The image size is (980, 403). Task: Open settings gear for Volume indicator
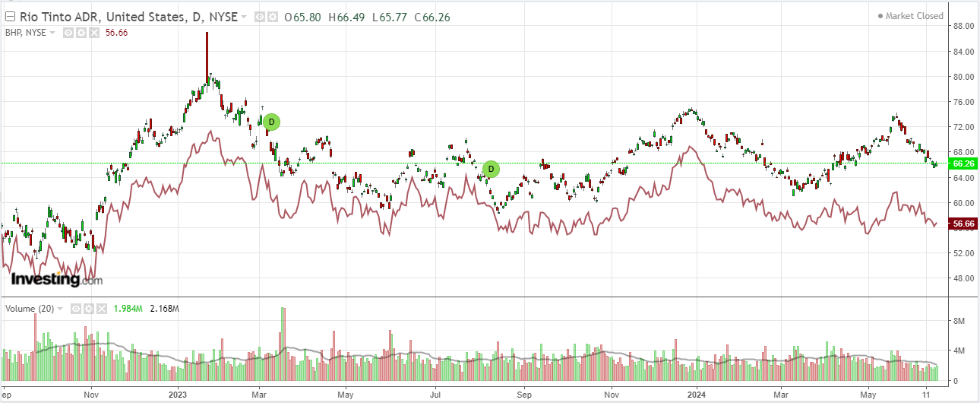coord(89,309)
